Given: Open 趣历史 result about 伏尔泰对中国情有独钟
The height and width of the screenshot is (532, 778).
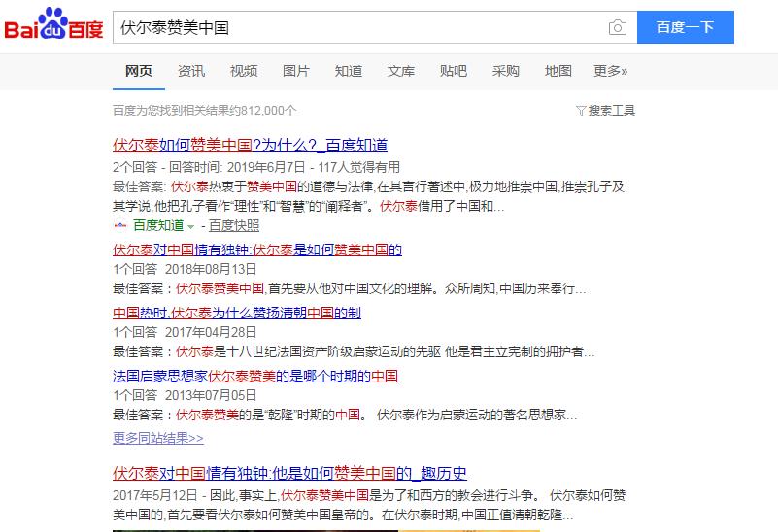Looking at the screenshot, I should click(x=289, y=473).
